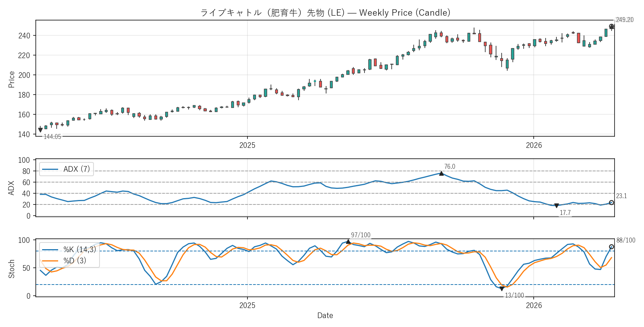Click the circle marker at the 249.20 high

tap(611, 26)
